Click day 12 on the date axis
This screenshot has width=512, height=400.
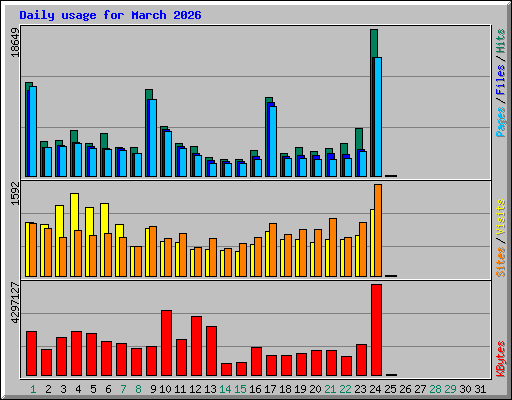coord(195,389)
